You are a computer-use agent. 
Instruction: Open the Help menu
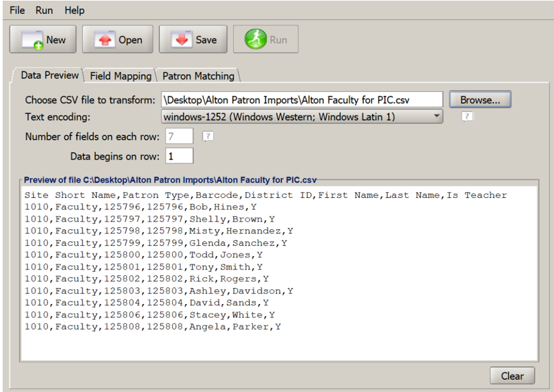click(73, 10)
